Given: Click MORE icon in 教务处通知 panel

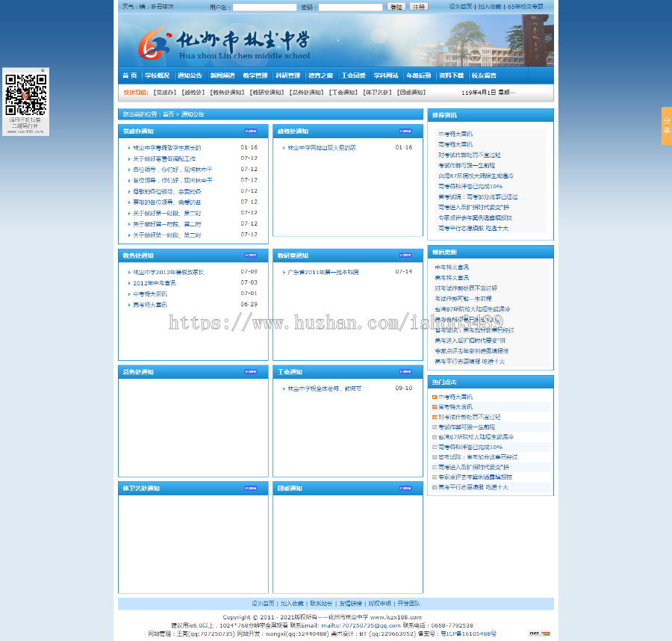Looking at the screenshot, I should [251, 255].
